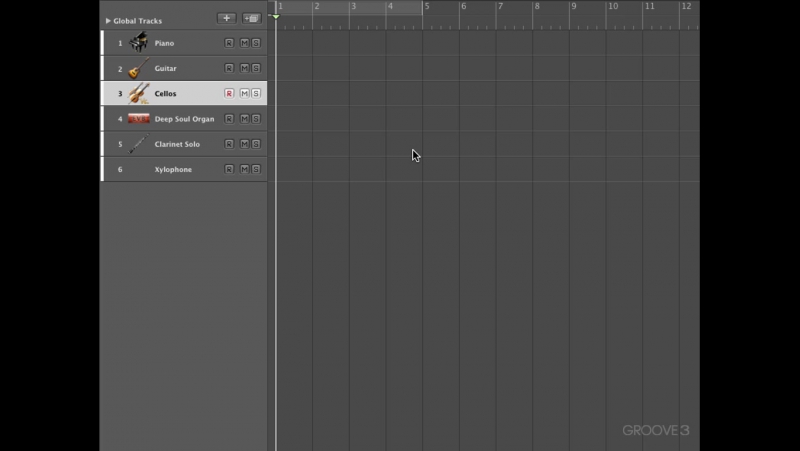The width and height of the screenshot is (800, 451).
Task: Click the Clarinet Solo instrument icon
Action: pyautogui.click(x=138, y=144)
